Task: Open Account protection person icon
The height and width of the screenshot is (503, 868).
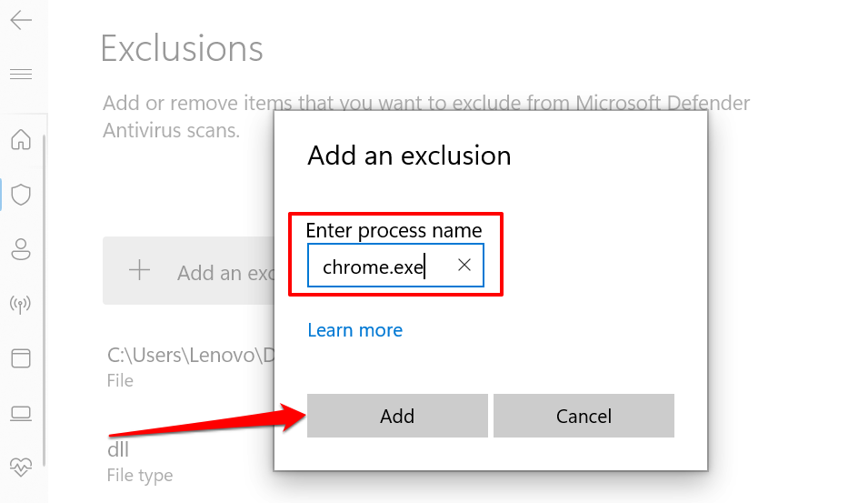Action: [21, 248]
